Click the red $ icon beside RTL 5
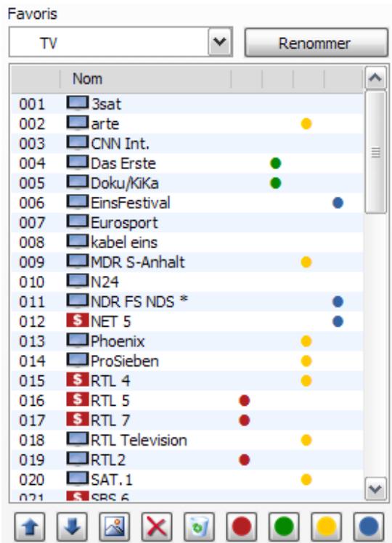Viewport: 392px width, 543px height. click(x=77, y=400)
